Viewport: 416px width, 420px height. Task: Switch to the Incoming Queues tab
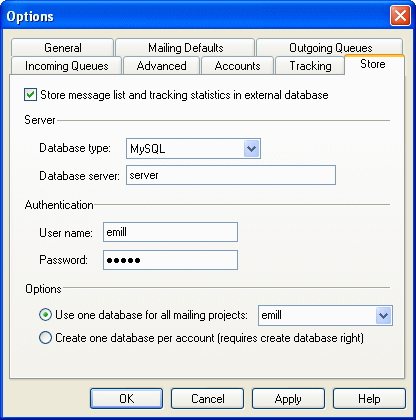pyautogui.click(x=66, y=66)
